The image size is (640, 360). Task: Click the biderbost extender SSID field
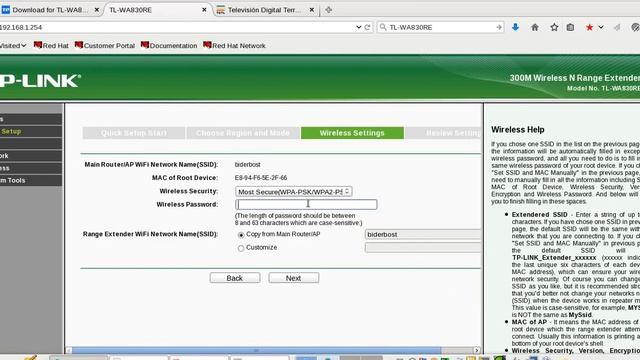[x=423, y=234]
